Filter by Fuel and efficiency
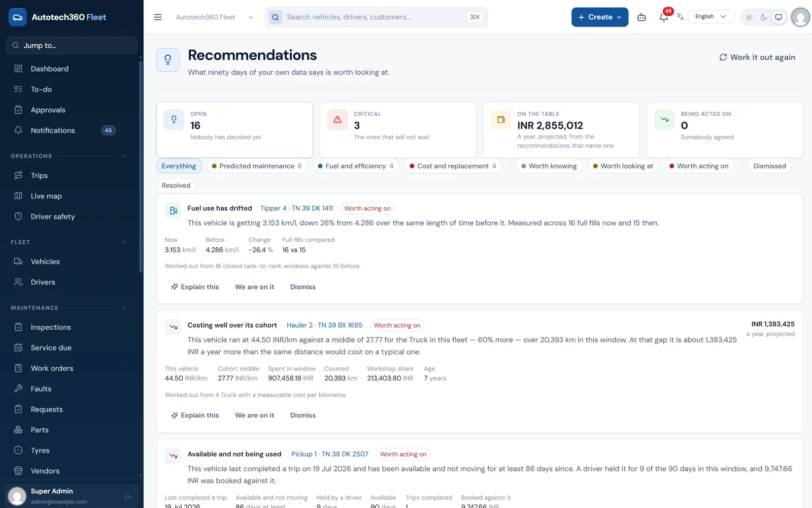The height and width of the screenshot is (508, 812). pos(356,166)
